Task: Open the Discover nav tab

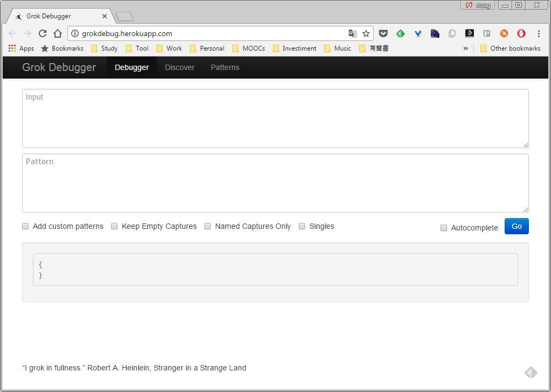Action: [x=180, y=67]
